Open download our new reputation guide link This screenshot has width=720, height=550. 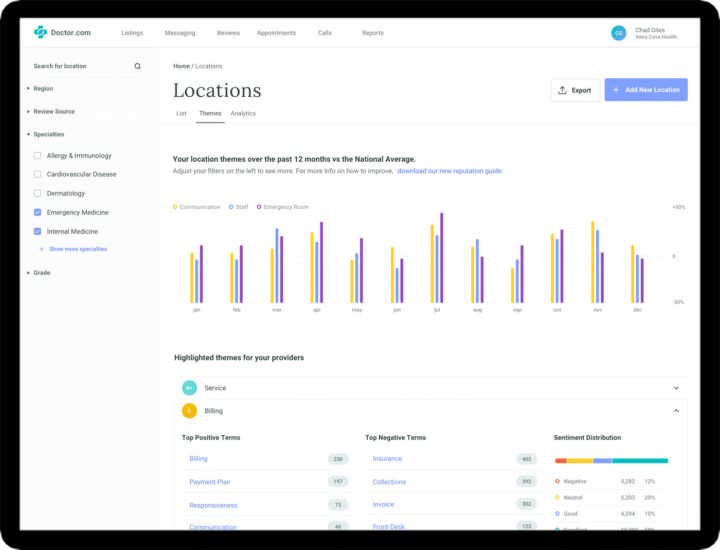[x=449, y=171]
